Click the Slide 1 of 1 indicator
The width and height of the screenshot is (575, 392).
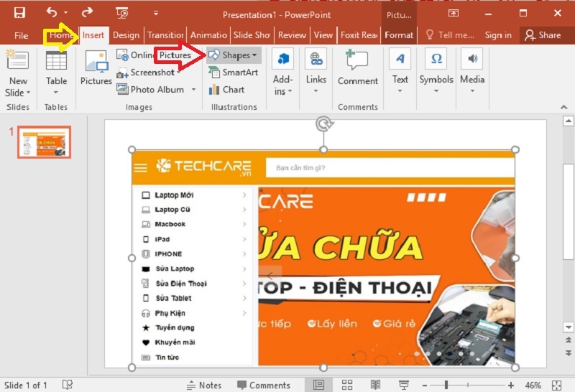coord(26,386)
